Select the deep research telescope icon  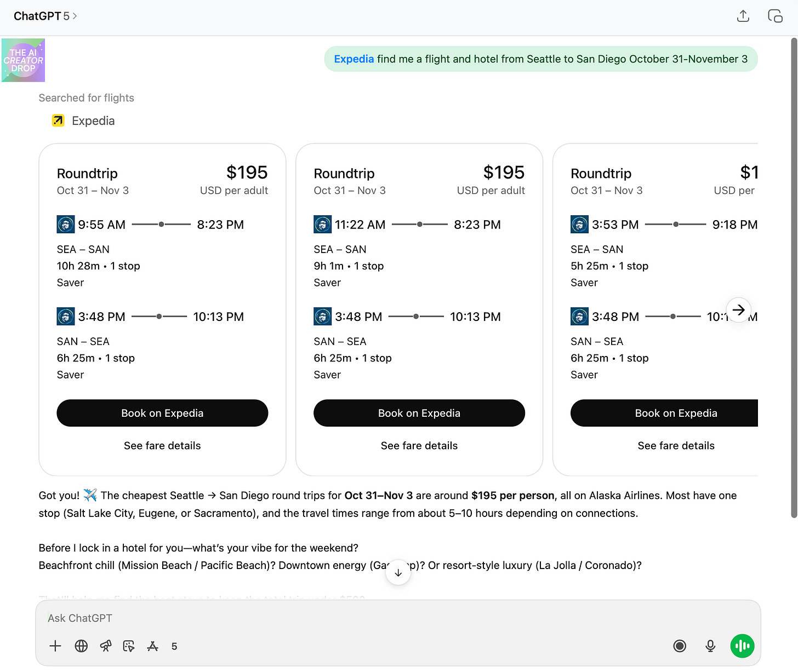pyautogui.click(x=105, y=646)
